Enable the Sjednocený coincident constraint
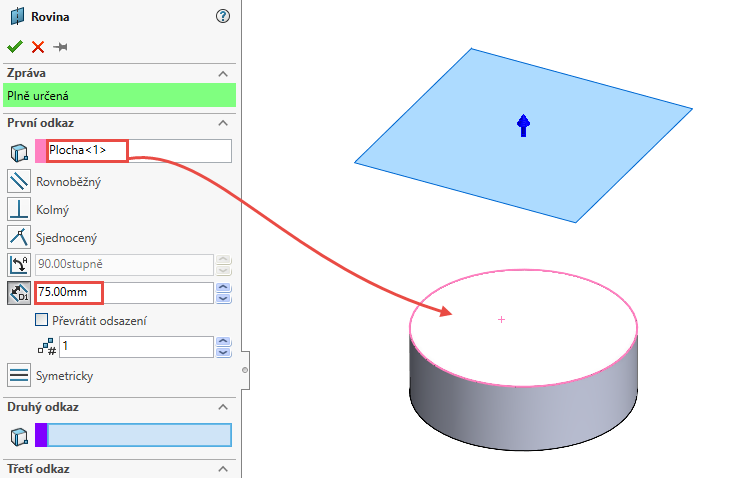This screenshot has width=750, height=478. 19,237
